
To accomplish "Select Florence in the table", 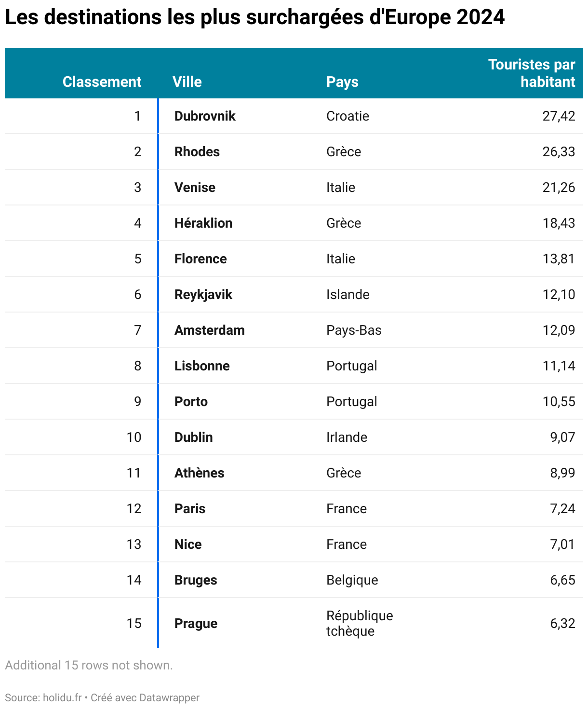I will 200,259.
